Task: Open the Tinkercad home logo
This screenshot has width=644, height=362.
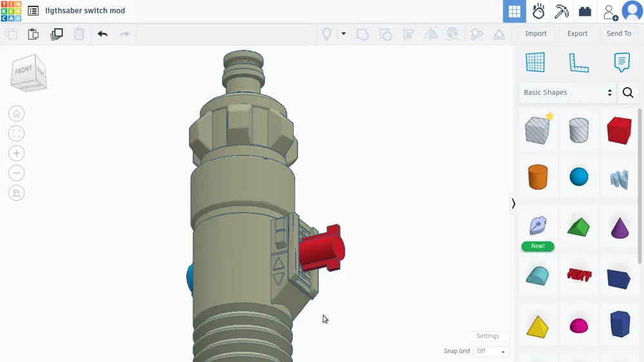Action: 11,11
